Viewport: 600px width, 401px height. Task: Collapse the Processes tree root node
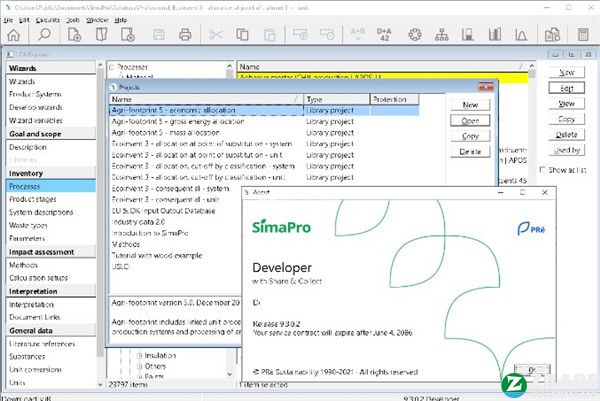[112, 67]
